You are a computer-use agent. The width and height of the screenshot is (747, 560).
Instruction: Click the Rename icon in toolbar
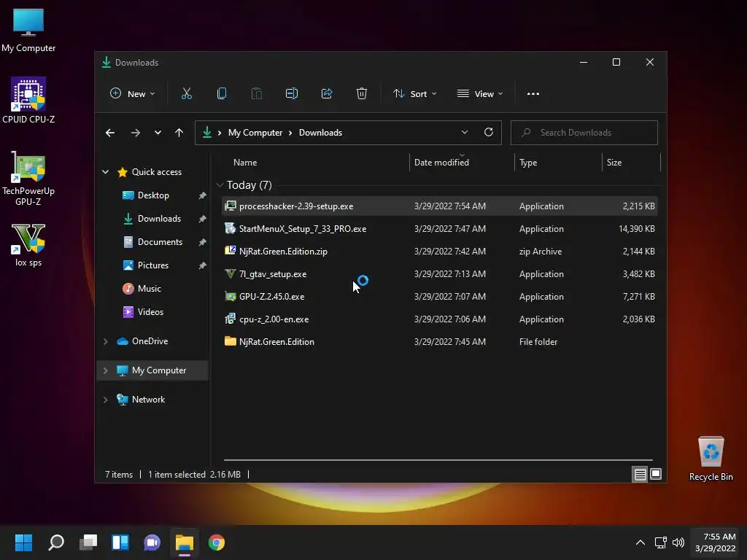292,94
